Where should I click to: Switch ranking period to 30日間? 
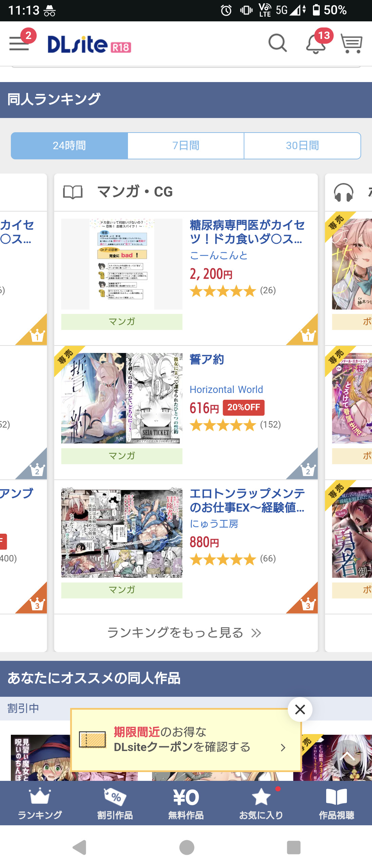pyautogui.click(x=302, y=146)
